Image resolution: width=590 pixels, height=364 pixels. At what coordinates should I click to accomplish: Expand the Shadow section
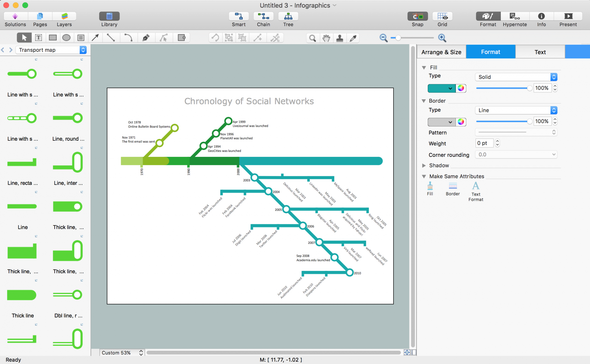click(424, 166)
